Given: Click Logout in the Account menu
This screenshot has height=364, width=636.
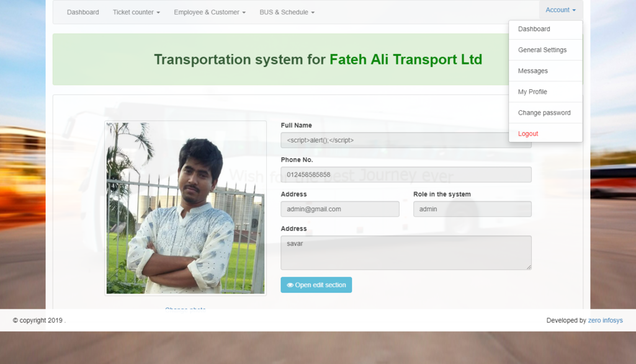Looking at the screenshot, I should tap(527, 134).
